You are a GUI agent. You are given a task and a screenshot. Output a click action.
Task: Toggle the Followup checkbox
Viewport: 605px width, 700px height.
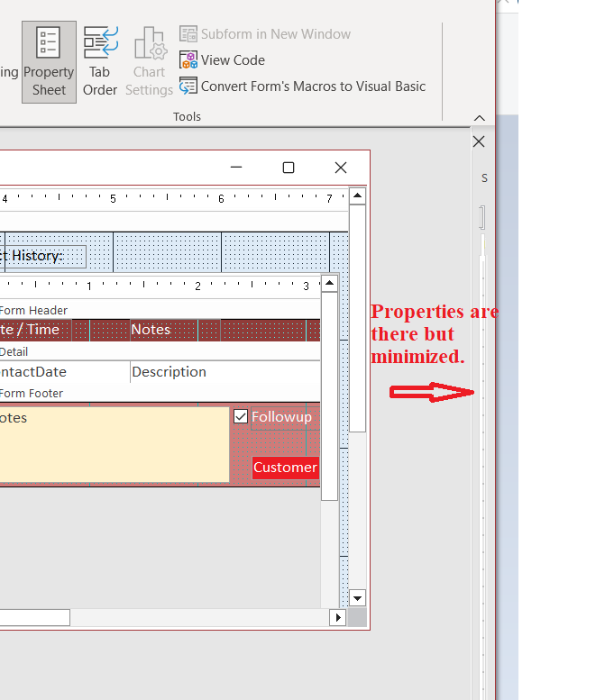point(241,416)
